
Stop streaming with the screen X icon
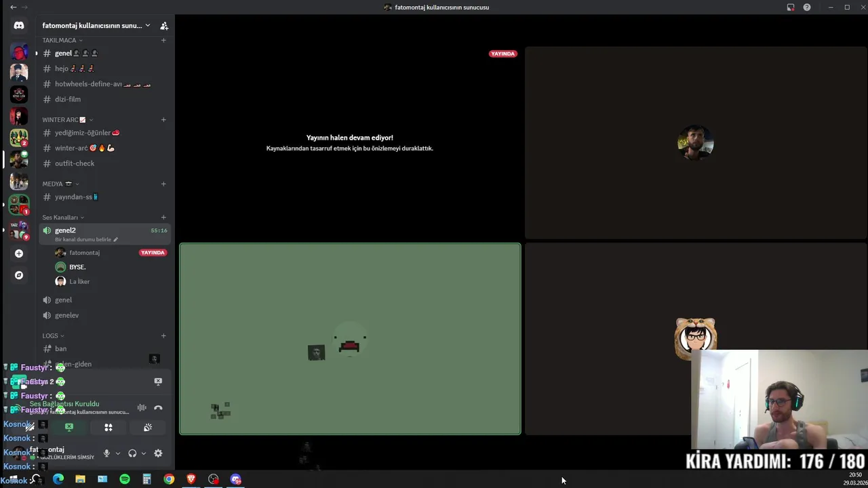coord(158,382)
